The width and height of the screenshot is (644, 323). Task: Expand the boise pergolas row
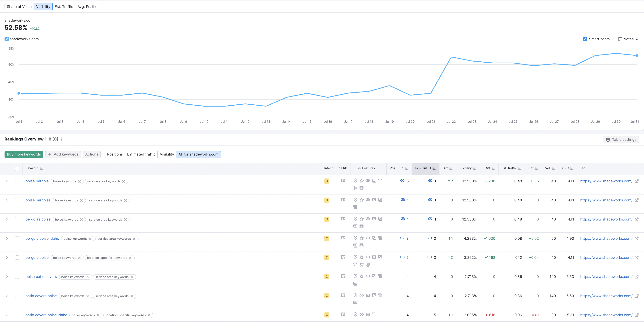click(x=7, y=200)
